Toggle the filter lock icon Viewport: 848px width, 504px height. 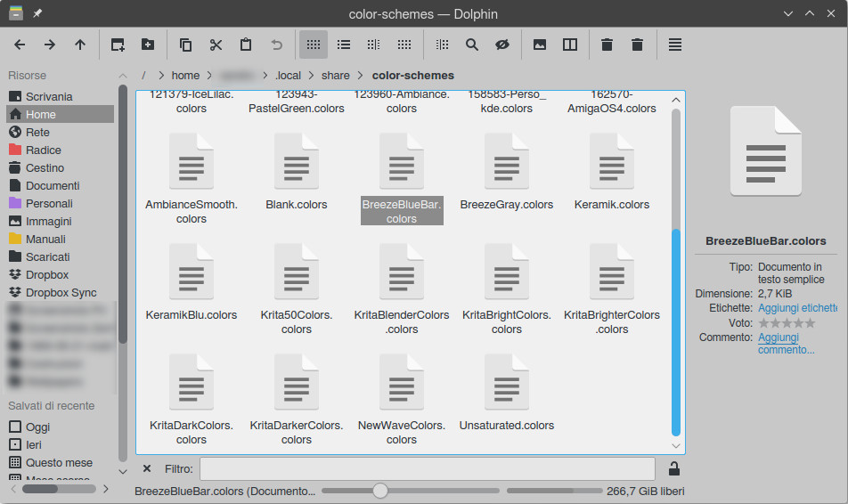point(673,469)
